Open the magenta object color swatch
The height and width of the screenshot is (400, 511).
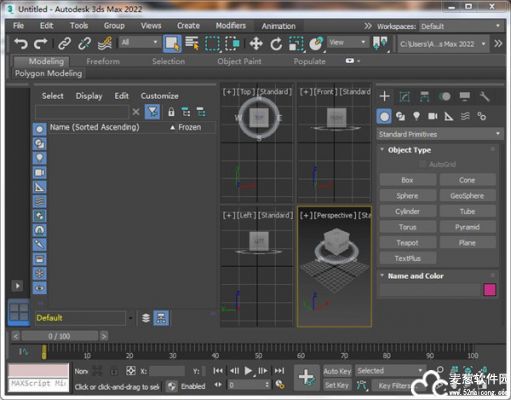tap(490, 290)
